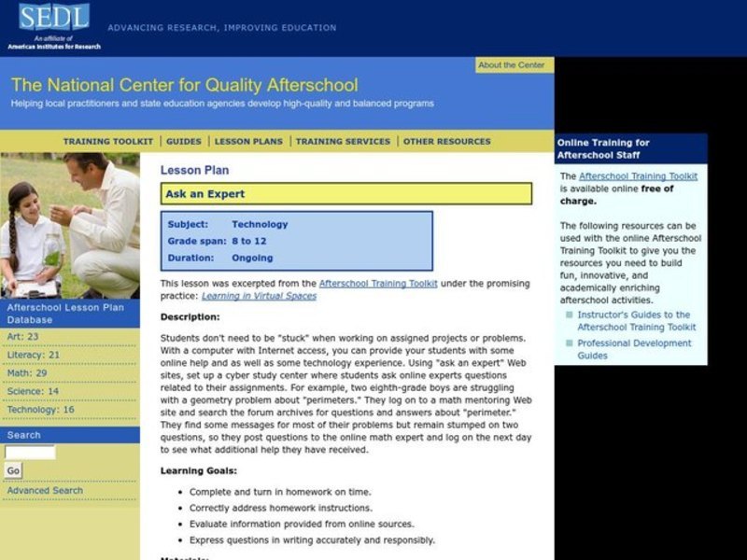747x560 pixels.
Task: Select the LESSON PLANS tab
Action: [247, 140]
